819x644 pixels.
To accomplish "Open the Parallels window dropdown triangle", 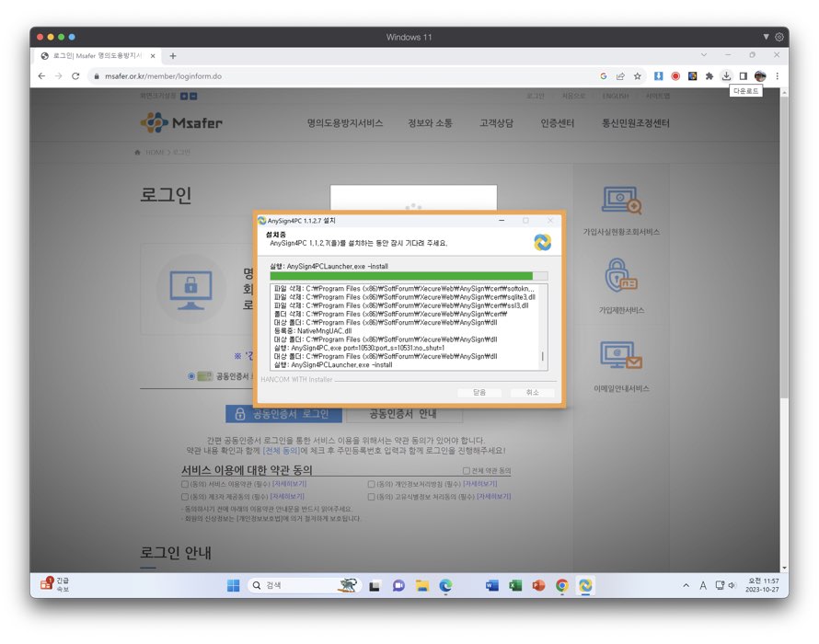I will click(766, 37).
